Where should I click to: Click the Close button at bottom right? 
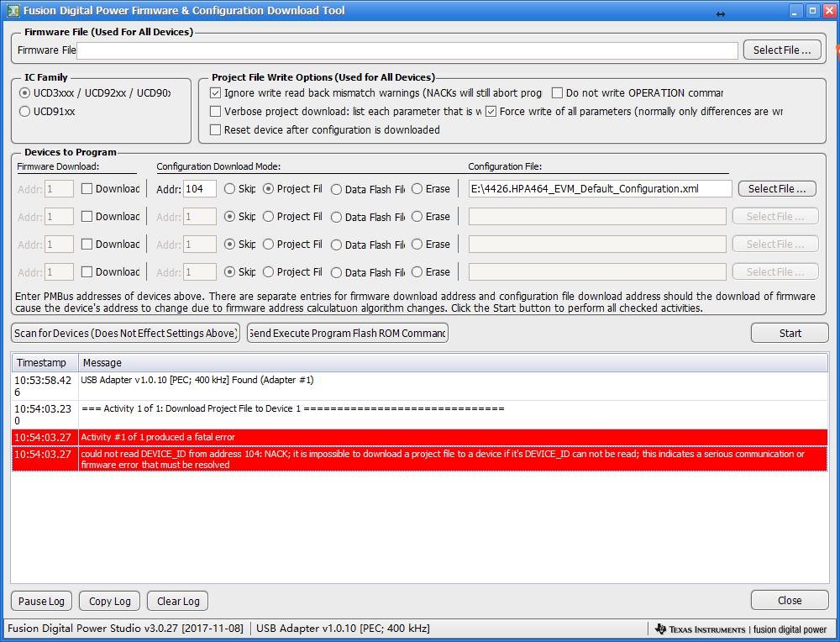(x=790, y=600)
